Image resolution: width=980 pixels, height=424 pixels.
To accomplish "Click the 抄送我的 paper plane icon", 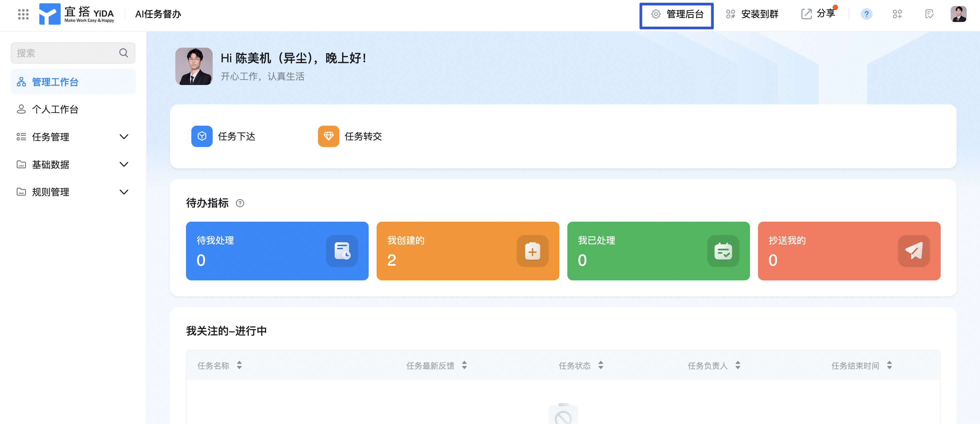I will (913, 251).
